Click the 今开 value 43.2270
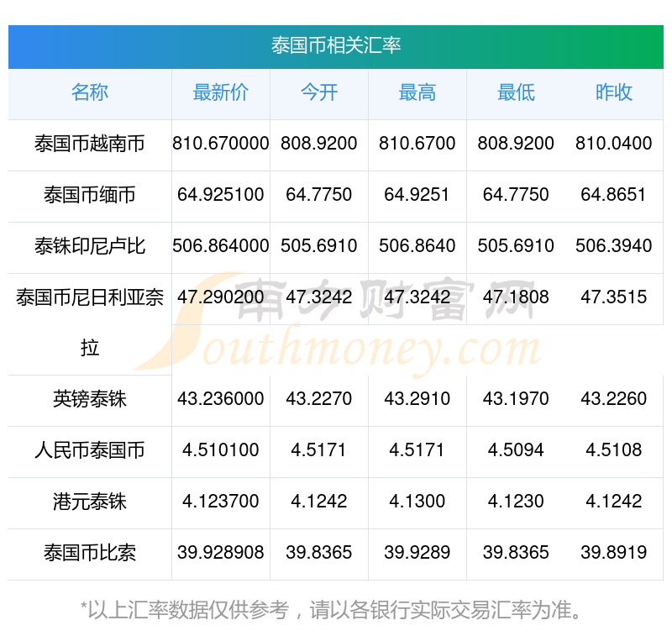The width and height of the screenshot is (672, 636). [319, 399]
